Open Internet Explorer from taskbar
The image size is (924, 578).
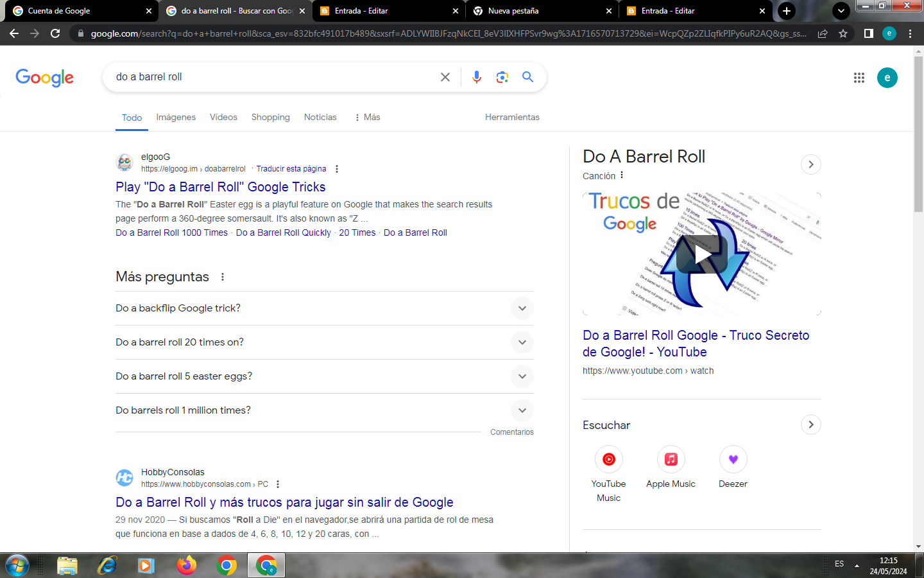coord(107,566)
